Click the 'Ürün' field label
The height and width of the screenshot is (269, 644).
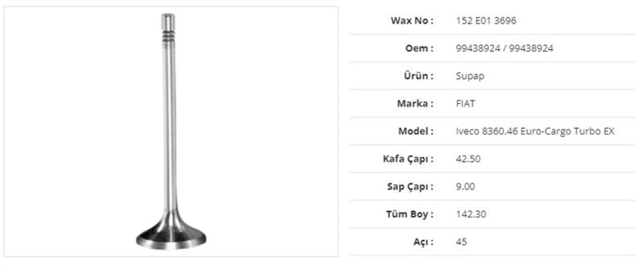coord(417,76)
